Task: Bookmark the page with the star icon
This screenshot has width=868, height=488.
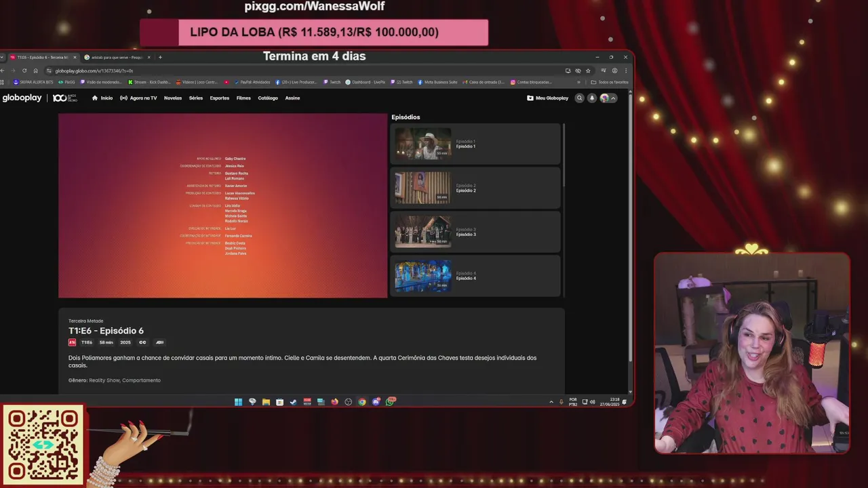Action: pos(588,70)
